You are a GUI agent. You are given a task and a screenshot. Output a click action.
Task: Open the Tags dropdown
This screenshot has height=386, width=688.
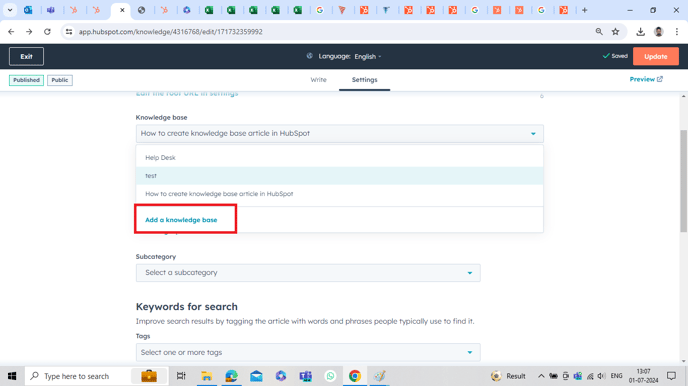tap(308, 352)
